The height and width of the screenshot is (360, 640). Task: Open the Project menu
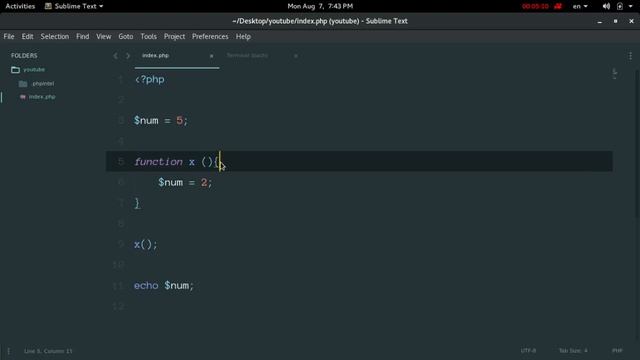(174, 36)
